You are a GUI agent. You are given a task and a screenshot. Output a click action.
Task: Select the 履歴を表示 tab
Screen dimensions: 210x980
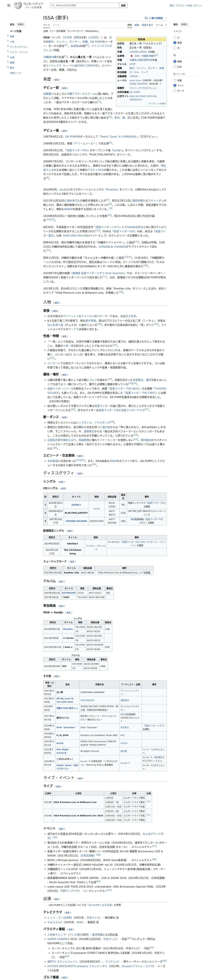148,25
